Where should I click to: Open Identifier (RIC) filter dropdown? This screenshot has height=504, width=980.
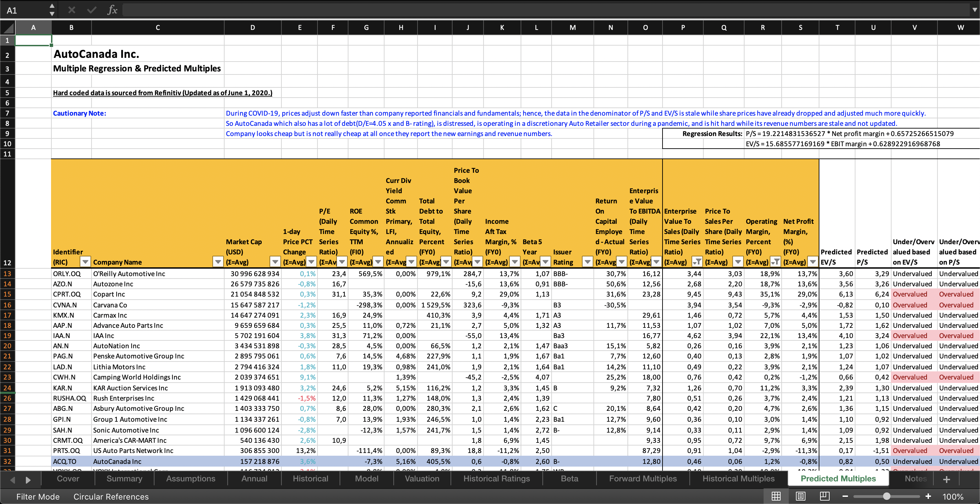tap(85, 262)
